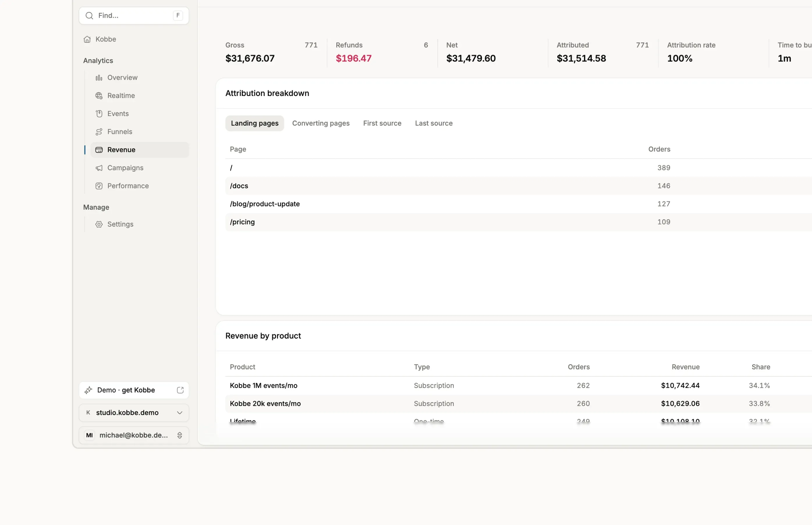The image size is (812, 525).
Task: Click the Overview bar chart icon
Action: coord(99,78)
